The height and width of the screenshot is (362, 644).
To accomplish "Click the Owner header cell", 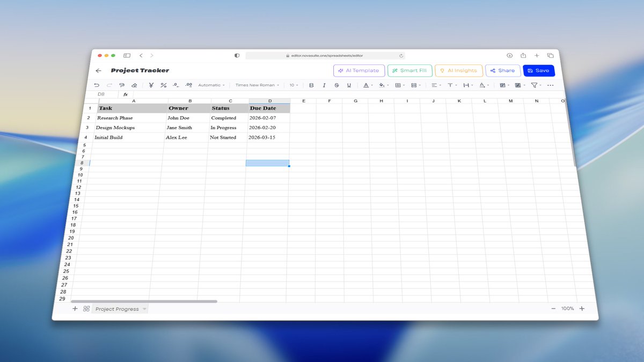I will pos(189,108).
